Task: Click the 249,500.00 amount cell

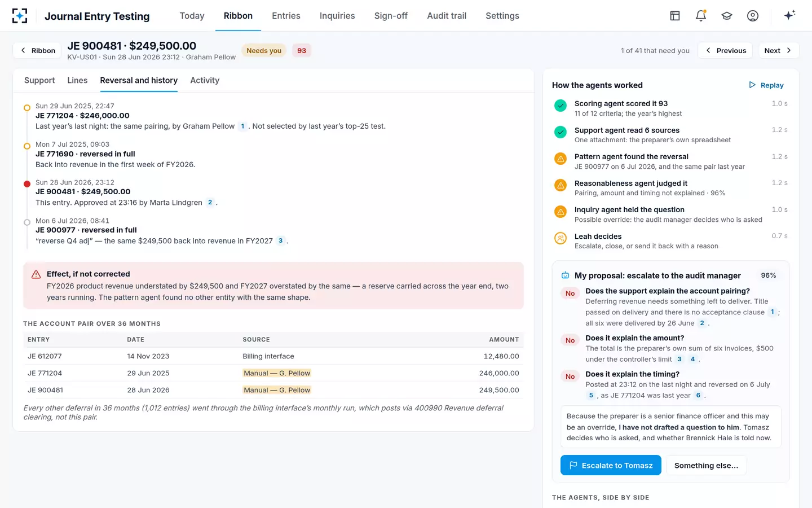Action: tap(499, 390)
